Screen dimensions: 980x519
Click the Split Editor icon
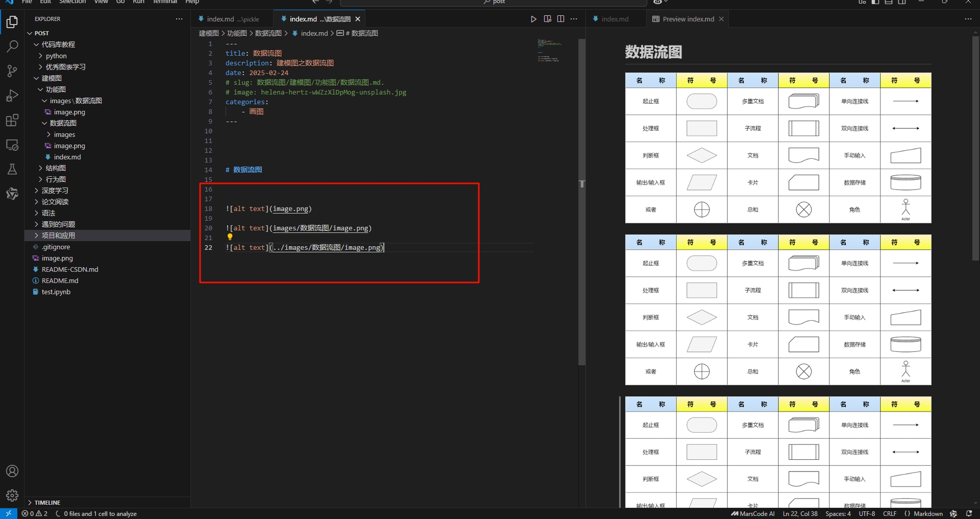click(x=561, y=19)
